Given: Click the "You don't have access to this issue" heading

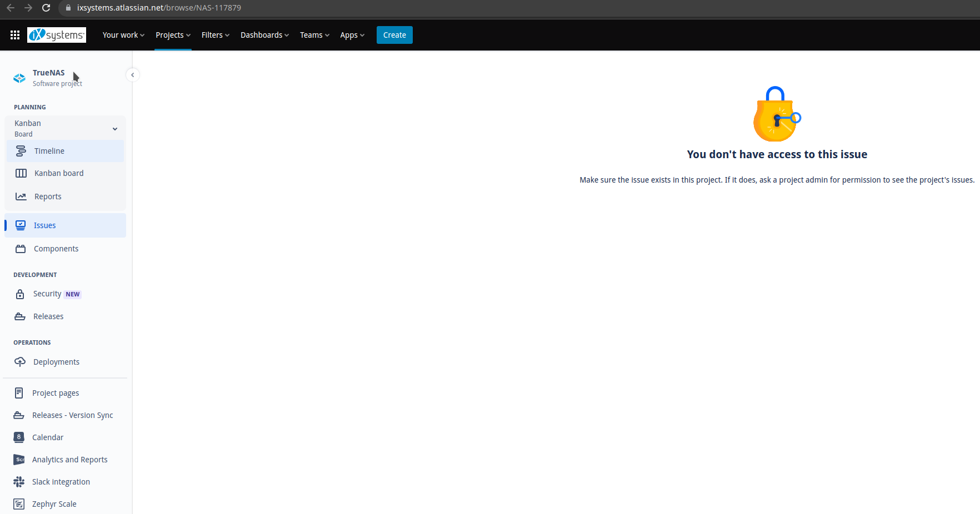Looking at the screenshot, I should point(777,154).
